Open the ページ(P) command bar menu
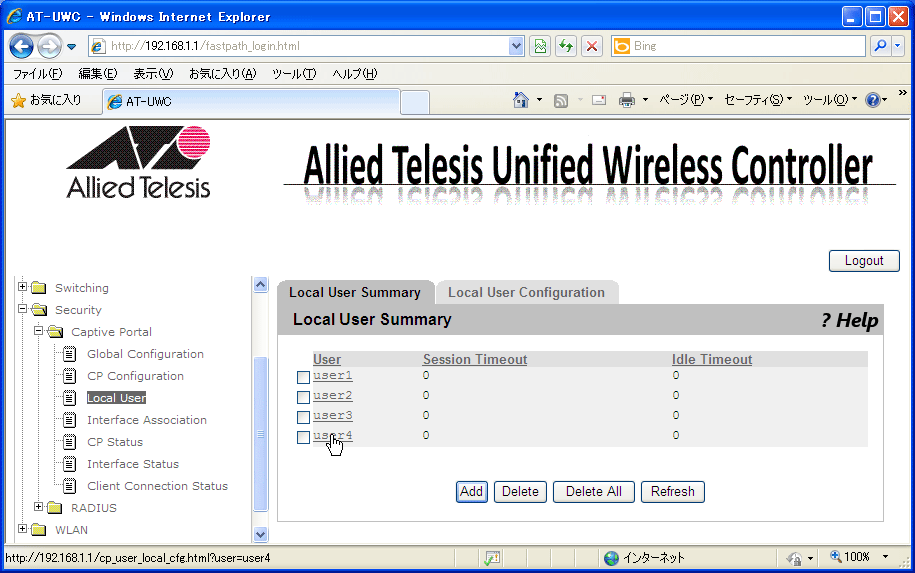This screenshot has width=915, height=573. 686,100
